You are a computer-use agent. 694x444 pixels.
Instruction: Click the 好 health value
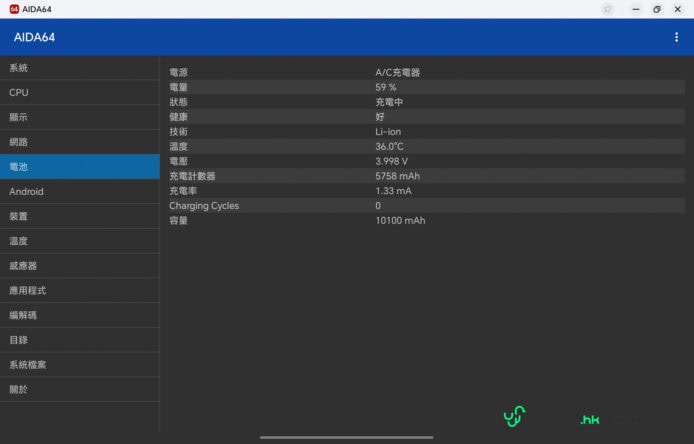pos(380,117)
